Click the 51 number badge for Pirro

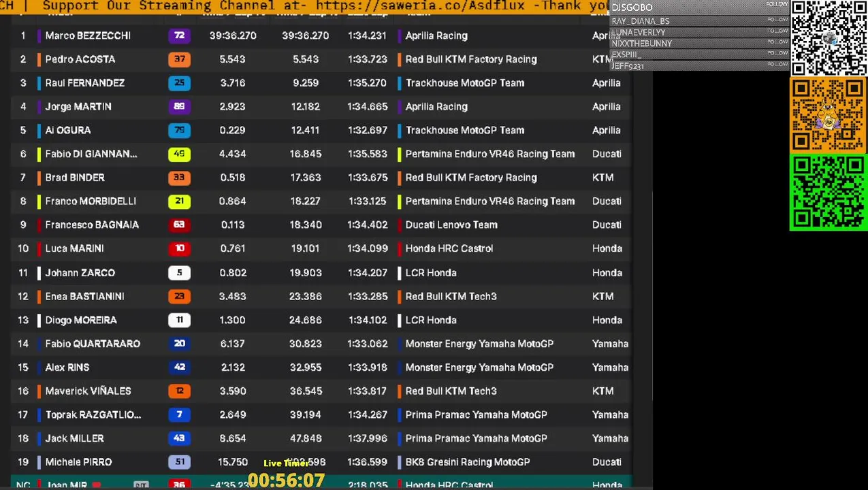pyautogui.click(x=180, y=462)
